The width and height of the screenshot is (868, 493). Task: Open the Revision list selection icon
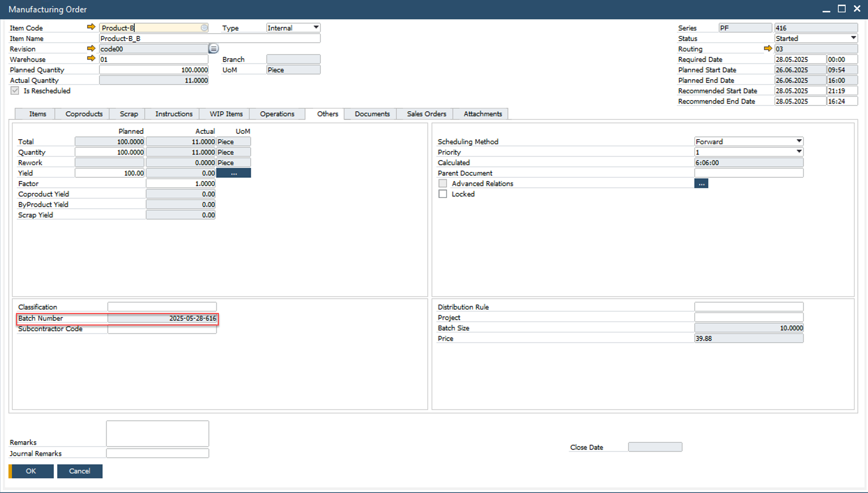[213, 48]
